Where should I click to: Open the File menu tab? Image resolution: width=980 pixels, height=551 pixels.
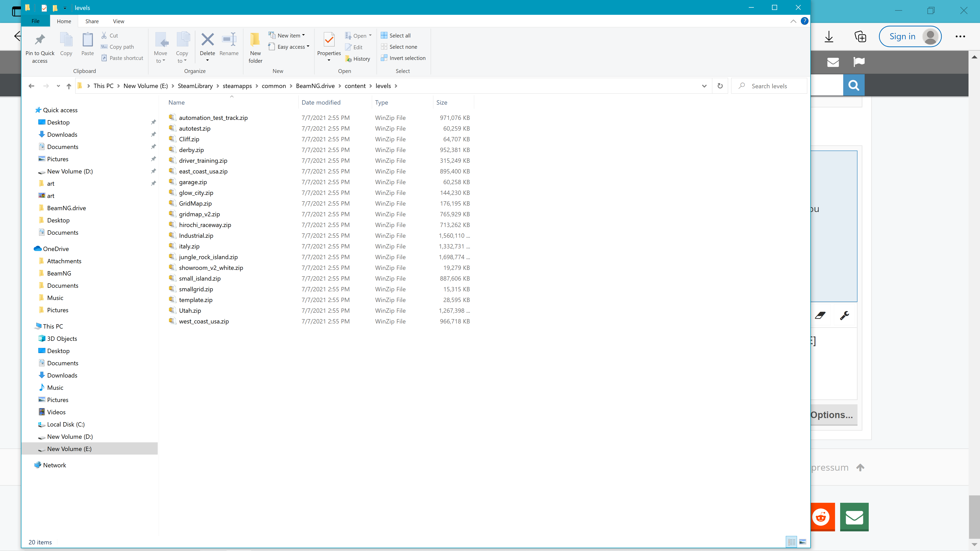pyautogui.click(x=35, y=21)
